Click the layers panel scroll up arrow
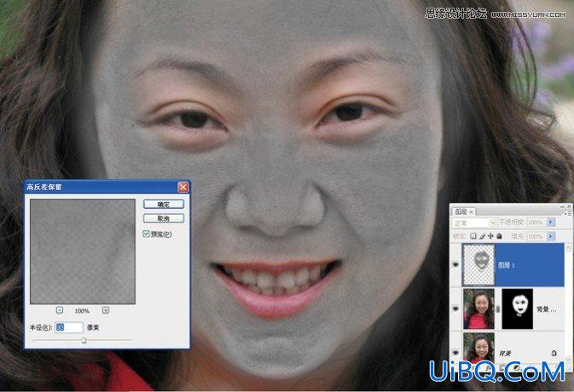This screenshot has width=574, height=392. point(568,248)
